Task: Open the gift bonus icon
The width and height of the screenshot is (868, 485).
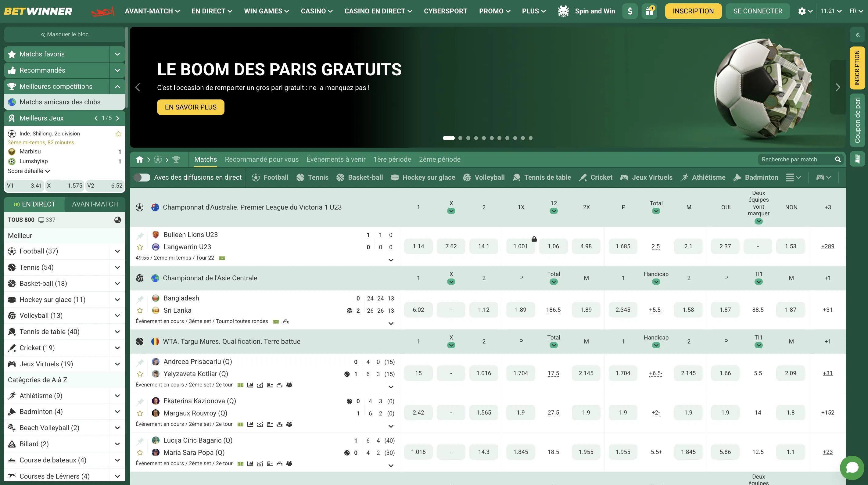Action: (649, 11)
